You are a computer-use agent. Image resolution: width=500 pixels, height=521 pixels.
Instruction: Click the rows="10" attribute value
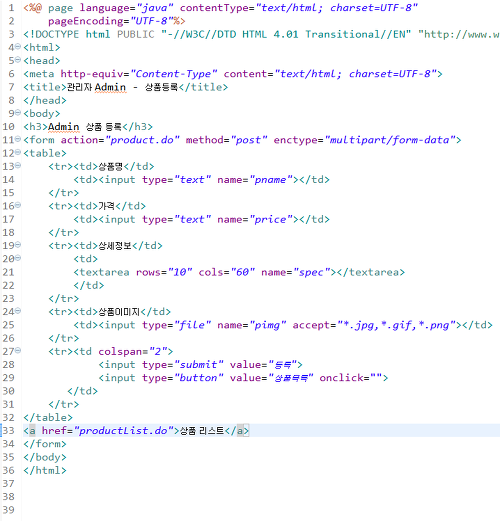point(180,272)
